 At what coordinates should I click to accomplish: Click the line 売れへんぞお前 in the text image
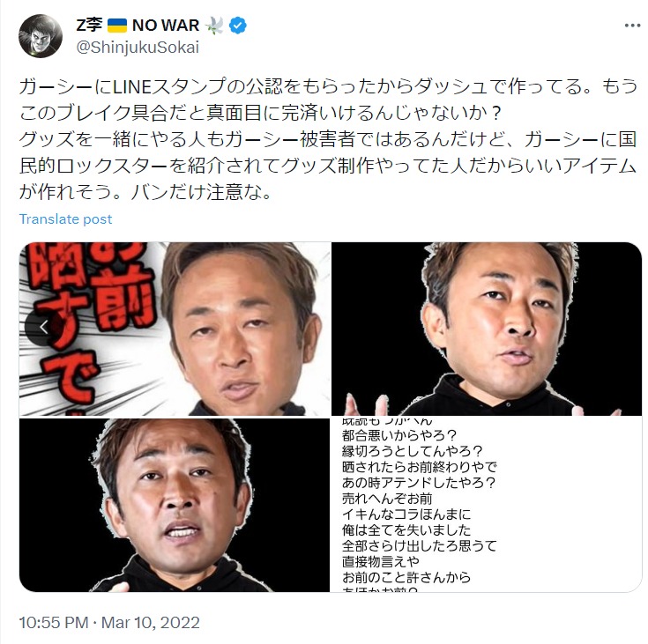click(387, 499)
